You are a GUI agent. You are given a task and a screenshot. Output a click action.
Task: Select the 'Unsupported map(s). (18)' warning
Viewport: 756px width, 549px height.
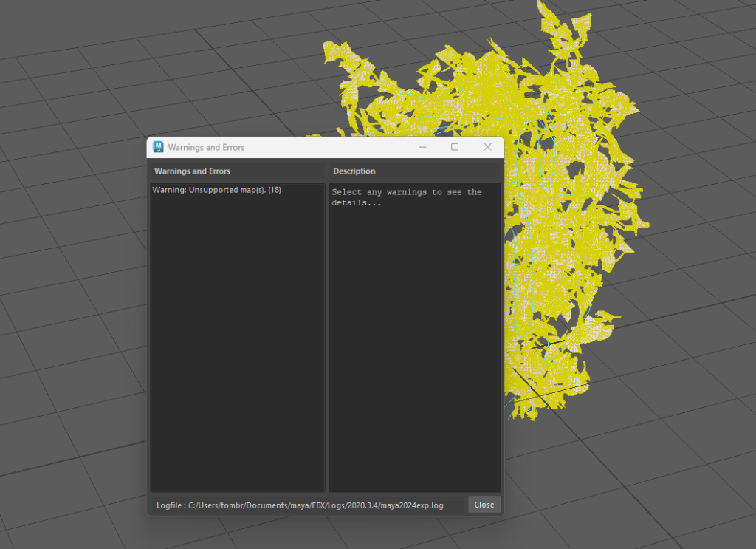(x=216, y=190)
